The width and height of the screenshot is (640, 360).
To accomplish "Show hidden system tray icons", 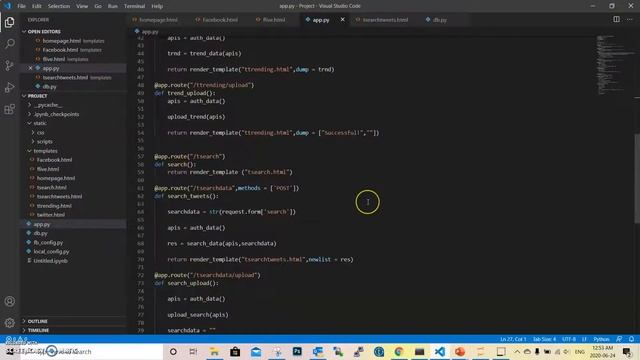I will pyautogui.click(x=517, y=351).
